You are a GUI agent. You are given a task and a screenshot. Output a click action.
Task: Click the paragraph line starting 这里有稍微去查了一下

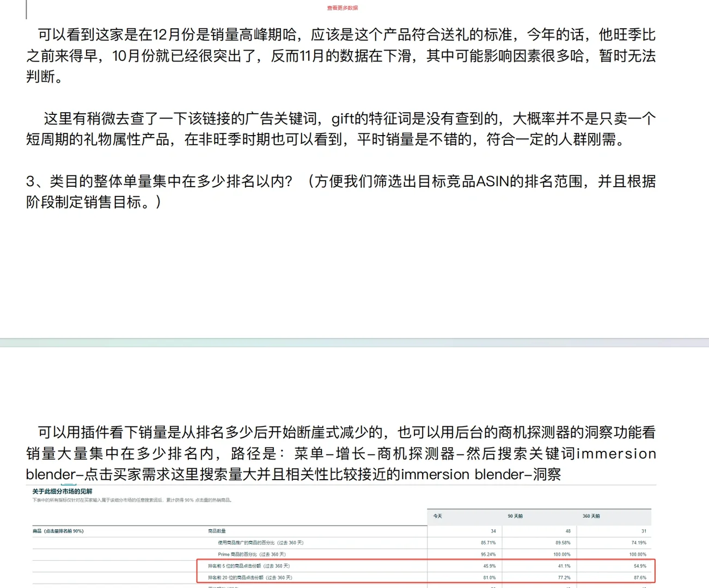pyautogui.click(x=350, y=119)
